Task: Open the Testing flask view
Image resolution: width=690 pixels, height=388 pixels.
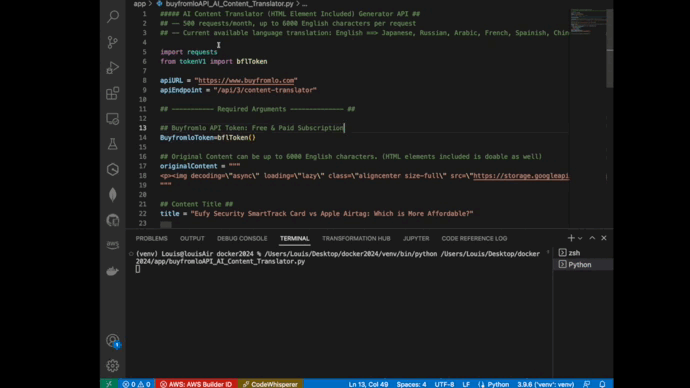Action: (113, 144)
